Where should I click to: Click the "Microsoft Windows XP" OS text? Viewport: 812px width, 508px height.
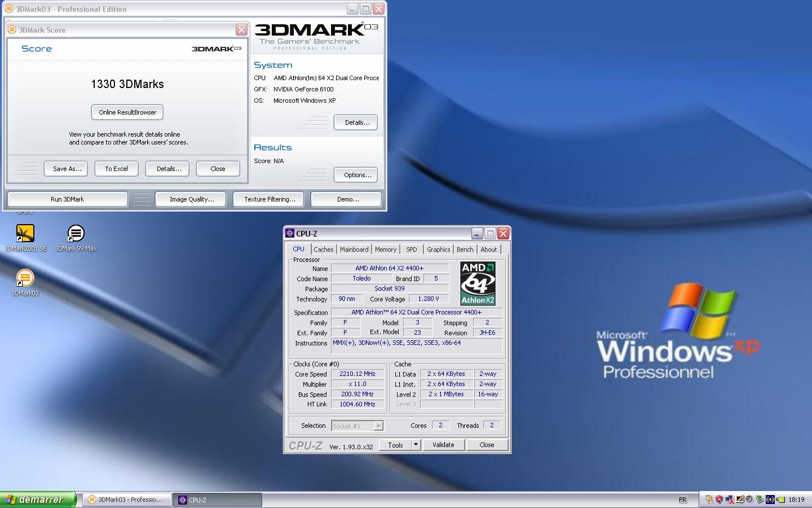point(304,100)
